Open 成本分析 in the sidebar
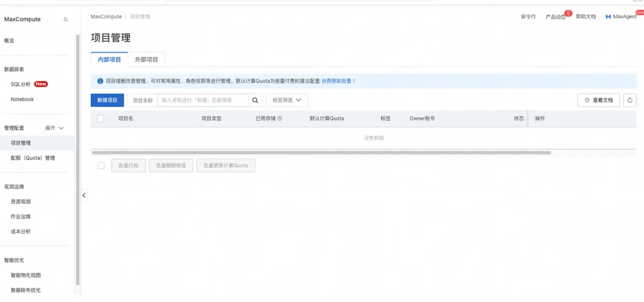The width and height of the screenshot is (644, 302). [x=20, y=232]
